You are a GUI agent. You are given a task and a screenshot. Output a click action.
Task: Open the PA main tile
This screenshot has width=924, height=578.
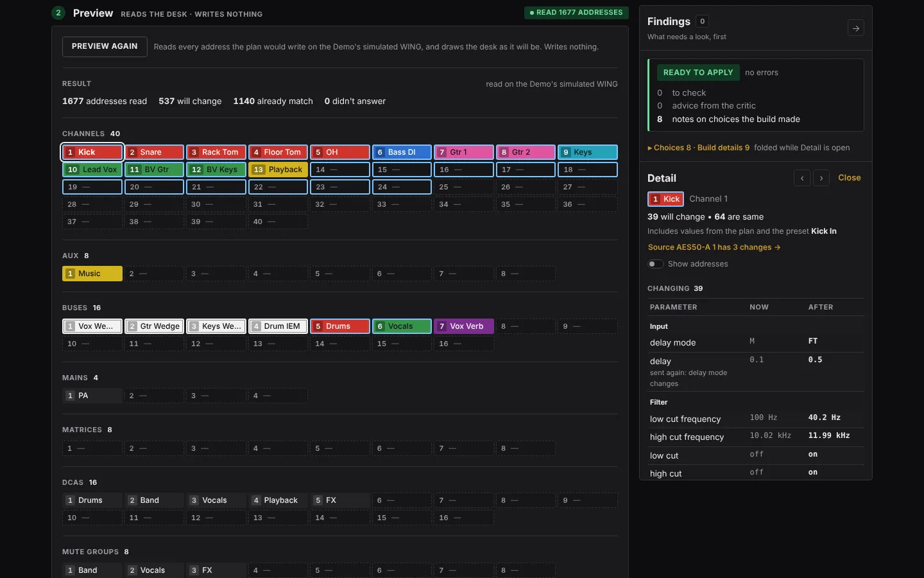[92, 396]
